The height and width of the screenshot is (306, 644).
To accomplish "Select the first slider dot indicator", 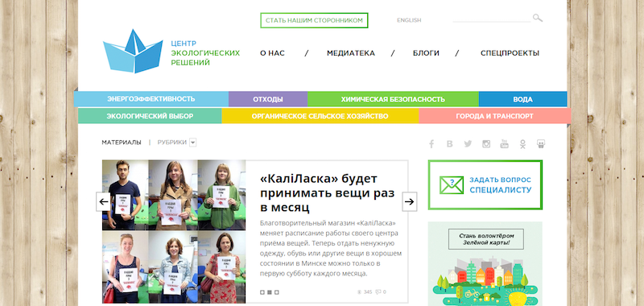I will (262, 292).
